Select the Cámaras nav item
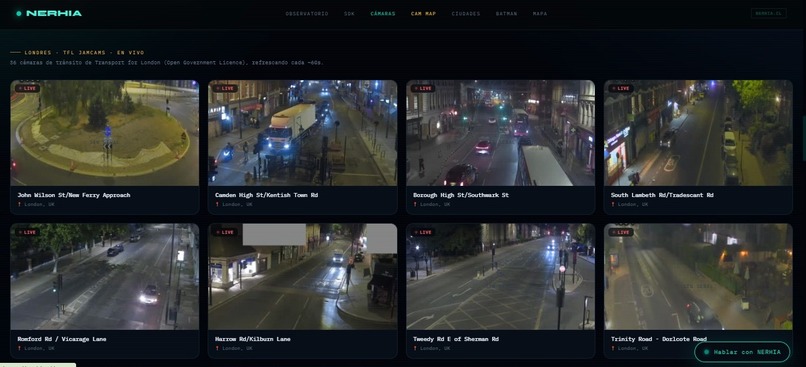Screen dimensions: 806x367 pyautogui.click(x=383, y=14)
